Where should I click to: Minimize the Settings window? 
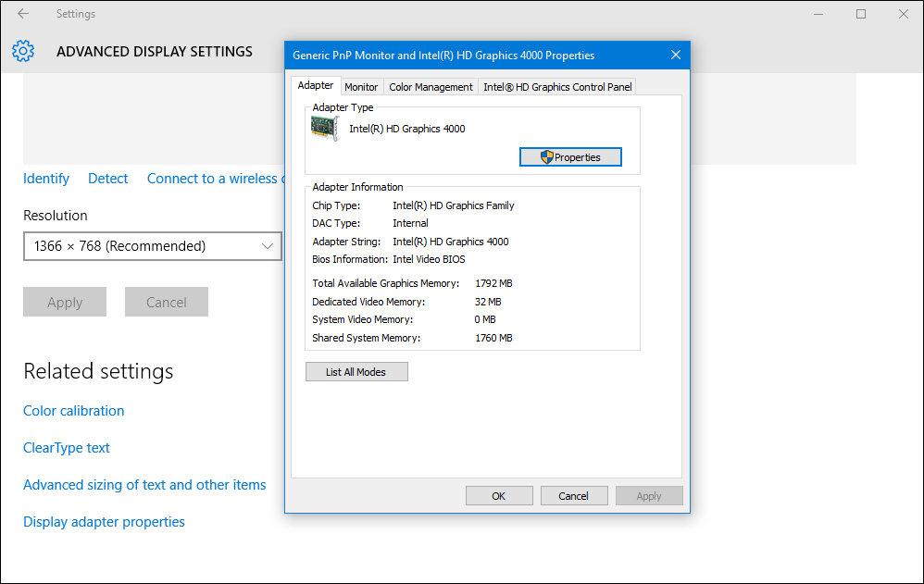[818, 14]
